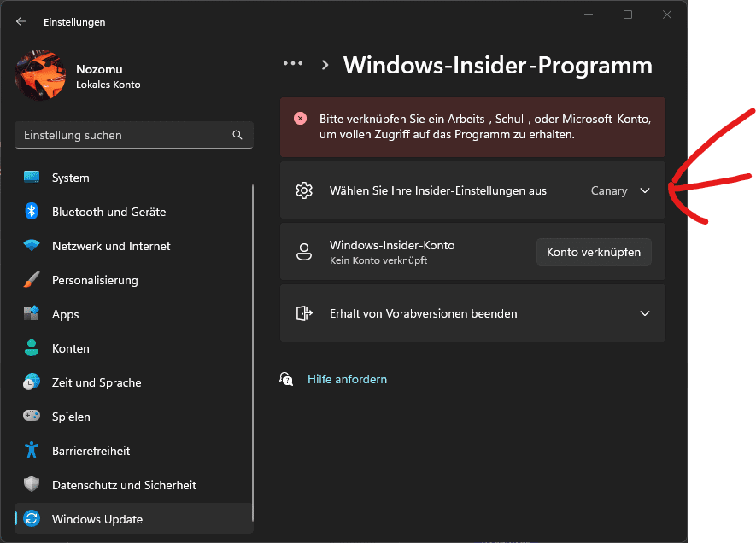Click the Lokales Konto label

coord(108,85)
